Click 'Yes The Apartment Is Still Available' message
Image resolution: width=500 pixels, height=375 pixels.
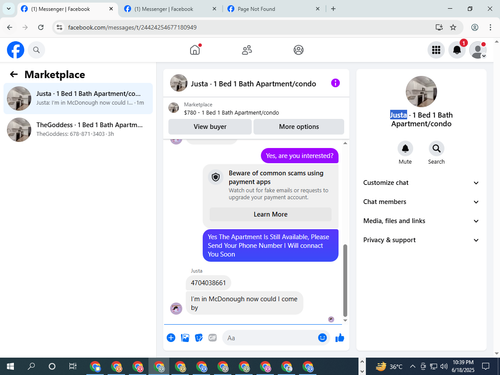click(270, 245)
